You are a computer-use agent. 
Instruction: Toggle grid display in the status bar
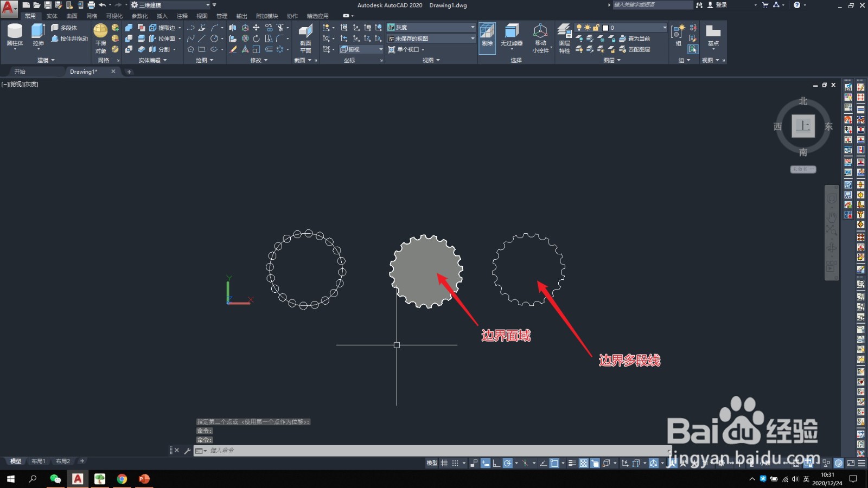pos(444,463)
